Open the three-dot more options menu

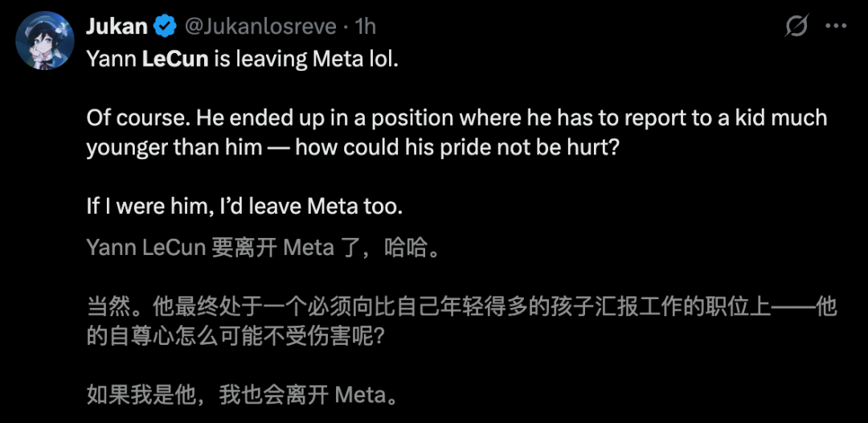(x=836, y=27)
